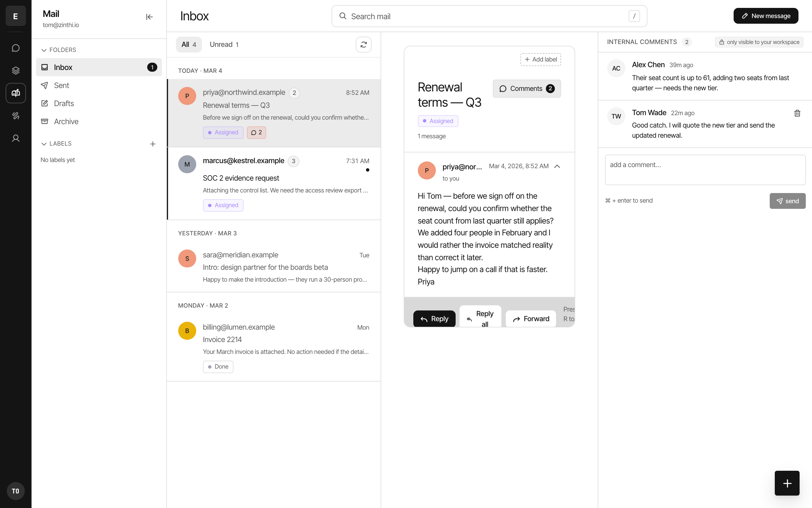Send the internal comment
This screenshot has width=812, height=508.
coord(787,201)
